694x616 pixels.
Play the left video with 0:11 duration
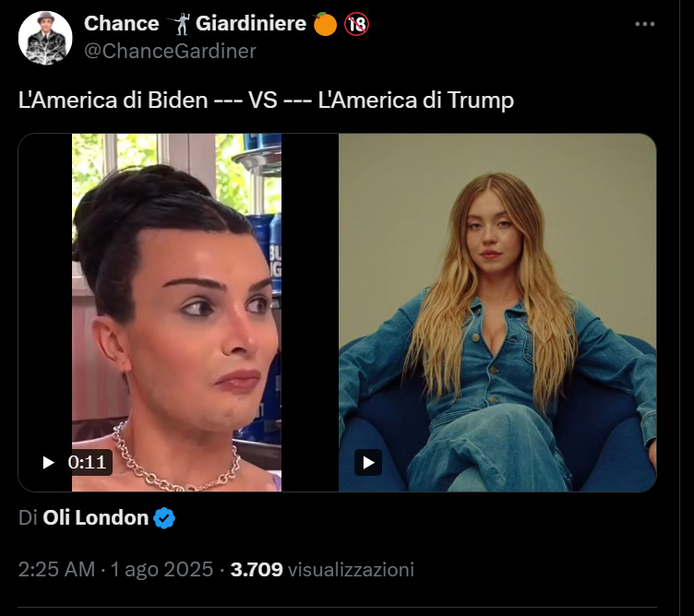[x=49, y=462]
